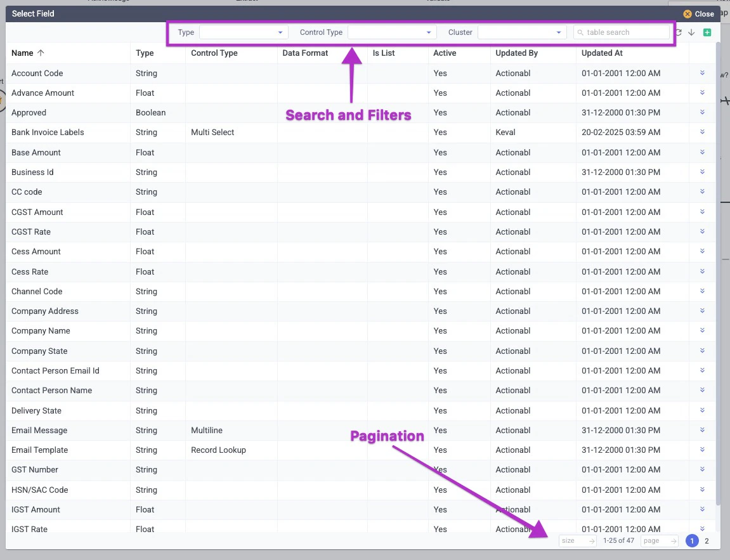Sort by the Is List column header
Viewport: 730px width, 560px height.
[x=384, y=53]
